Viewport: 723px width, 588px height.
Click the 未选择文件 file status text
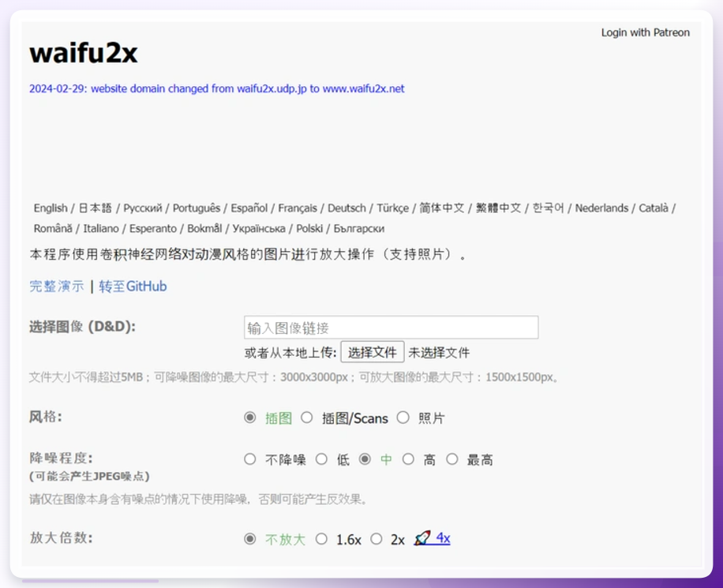point(439,353)
